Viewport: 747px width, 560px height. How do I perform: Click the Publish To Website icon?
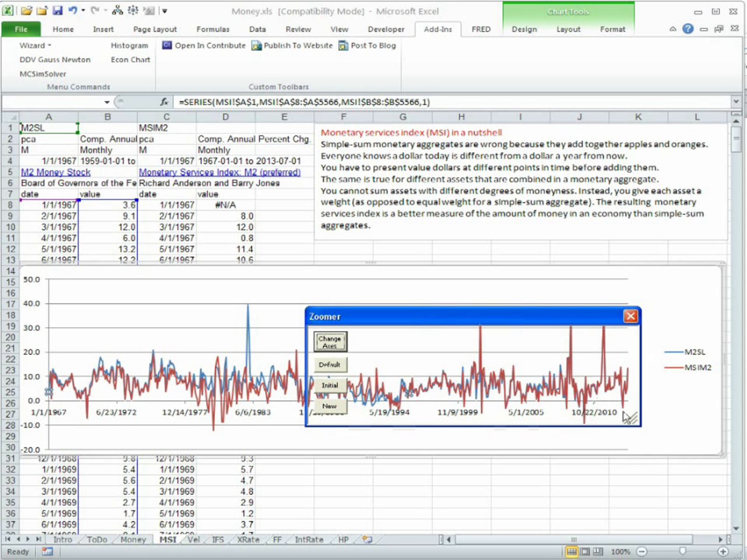pyautogui.click(x=256, y=45)
